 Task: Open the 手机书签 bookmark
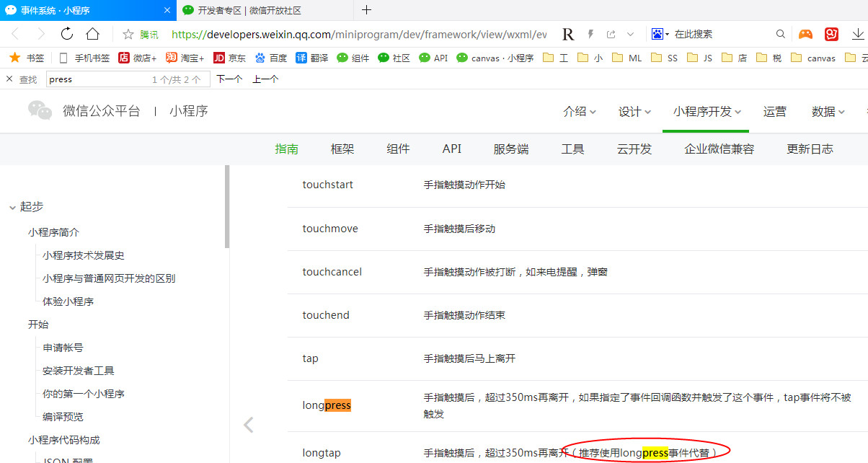coord(84,58)
